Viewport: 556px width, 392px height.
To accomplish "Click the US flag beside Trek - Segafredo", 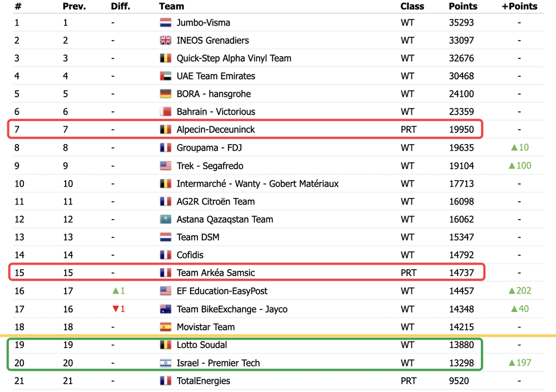I will pyautogui.click(x=166, y=166).
